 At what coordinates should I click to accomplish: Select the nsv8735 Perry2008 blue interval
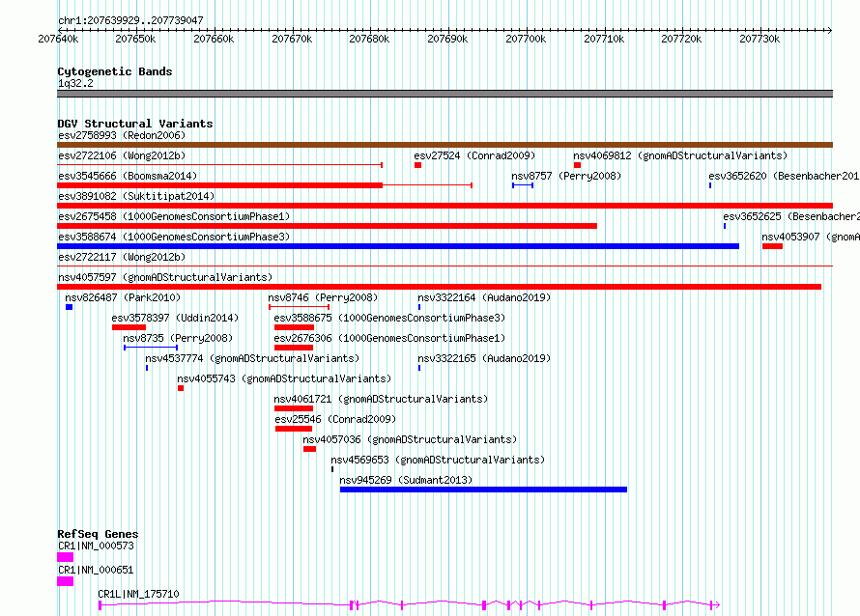tap(151, 348)
